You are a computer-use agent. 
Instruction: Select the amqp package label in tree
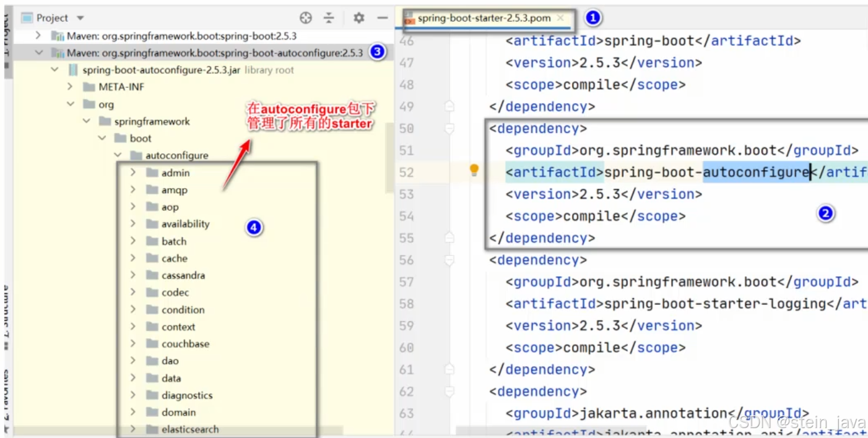point(175,190)
